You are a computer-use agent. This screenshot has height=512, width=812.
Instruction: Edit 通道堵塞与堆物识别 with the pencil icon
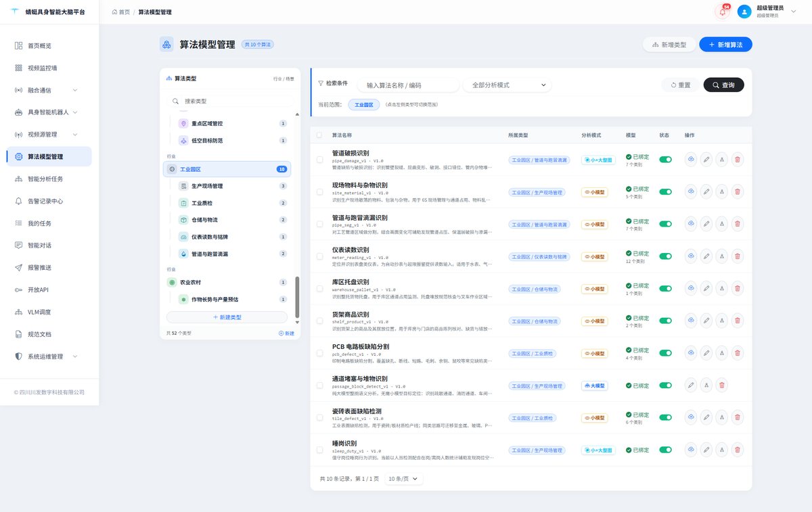pos(691,385)
